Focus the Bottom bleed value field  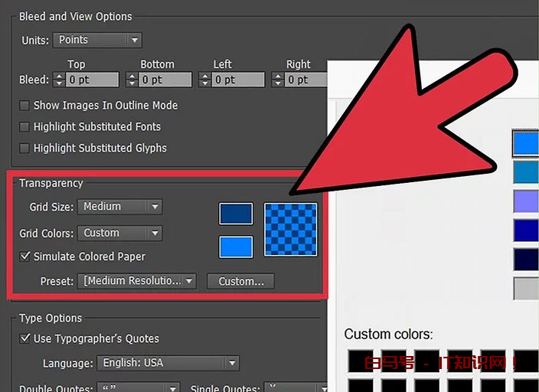point(165,80)
